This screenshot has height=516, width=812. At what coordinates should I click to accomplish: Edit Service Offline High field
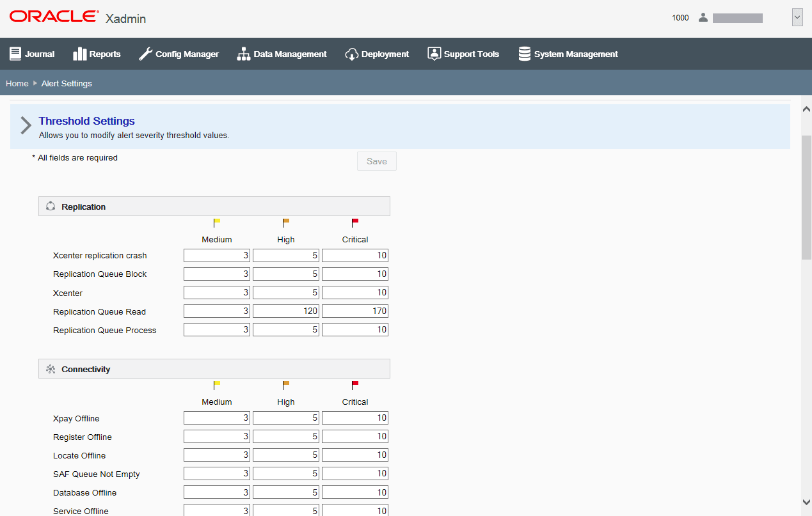[286, 510]
